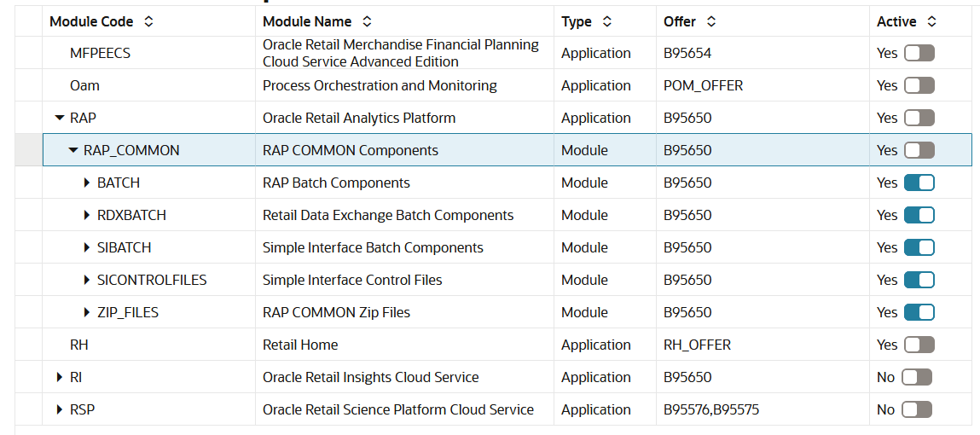Viewport: 980px width, 435px height.
Task: Disable the SIBATCH module active switch
Action: pyautogui.click(x=919, y=248)
